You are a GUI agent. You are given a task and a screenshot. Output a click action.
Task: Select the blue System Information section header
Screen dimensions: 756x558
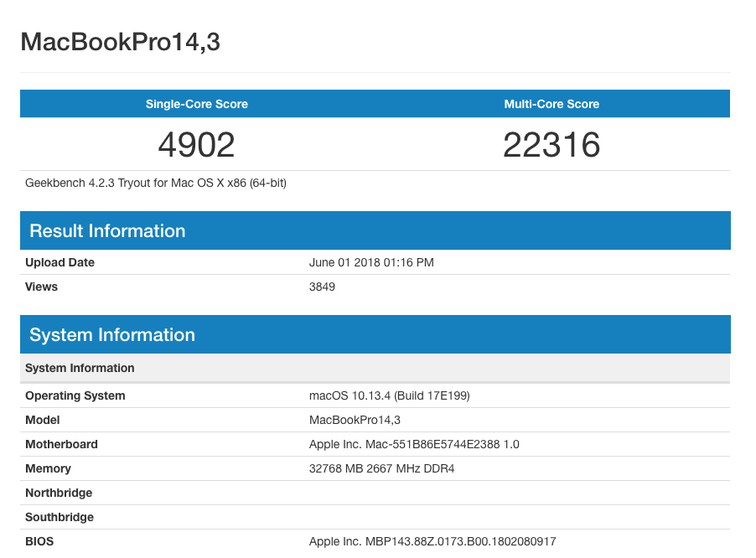pos(375,334)
